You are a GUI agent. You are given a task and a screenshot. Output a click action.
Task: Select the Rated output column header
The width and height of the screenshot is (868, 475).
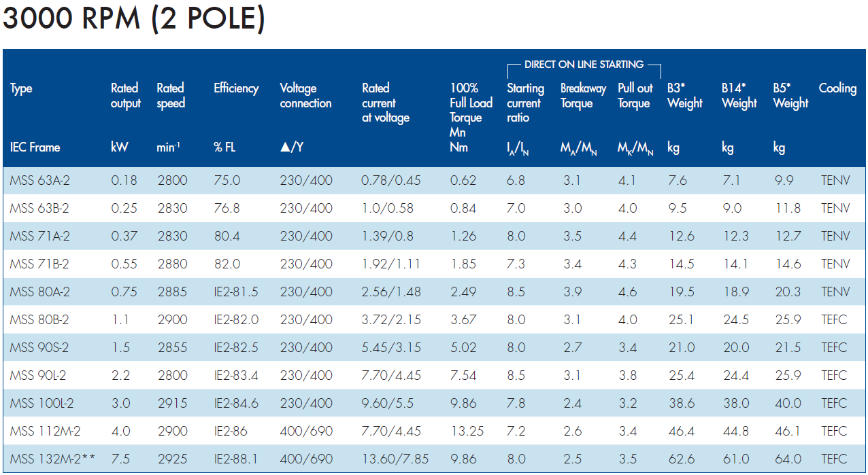coord(126,95)
